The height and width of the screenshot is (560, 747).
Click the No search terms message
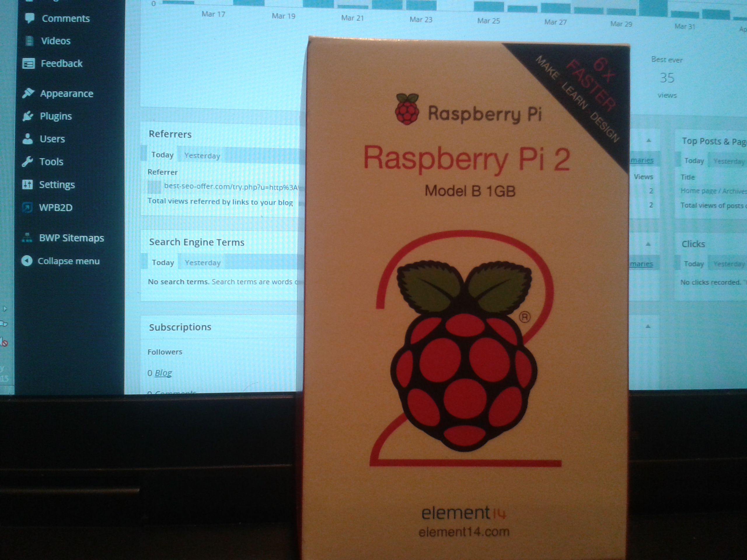point(223,281)
